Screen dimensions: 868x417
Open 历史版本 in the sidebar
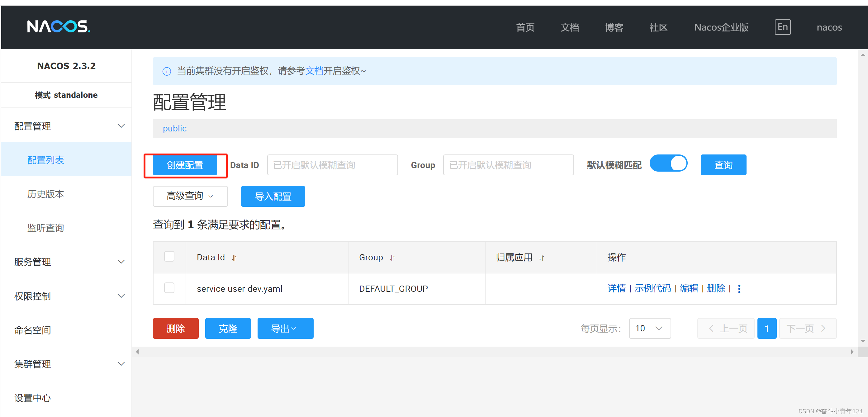coord(45,194)
